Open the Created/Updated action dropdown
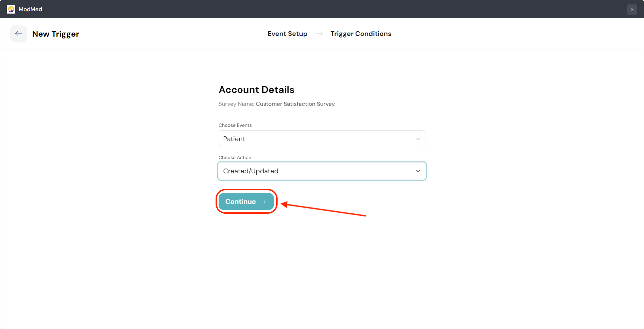 [321, 171]
